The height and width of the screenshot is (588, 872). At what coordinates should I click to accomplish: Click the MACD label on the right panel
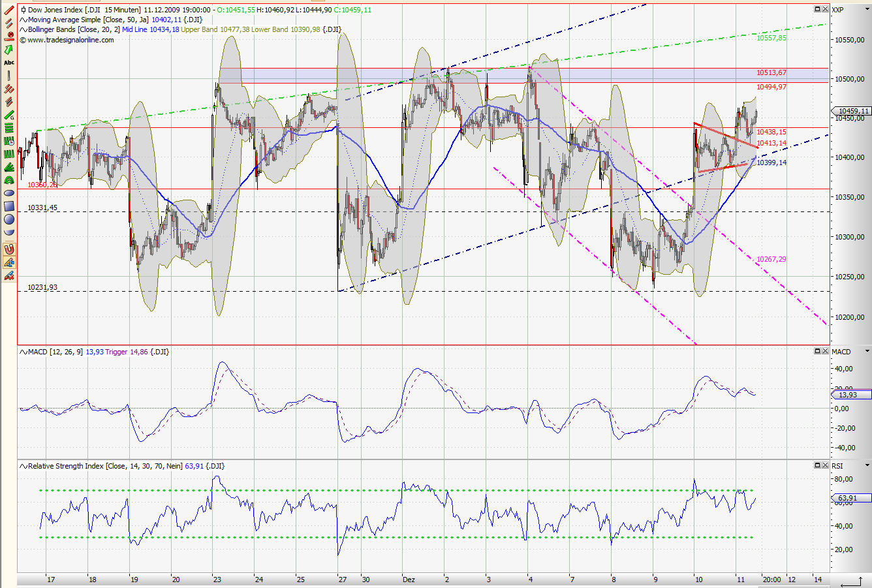pyautogui.click(x=840, y=351)
